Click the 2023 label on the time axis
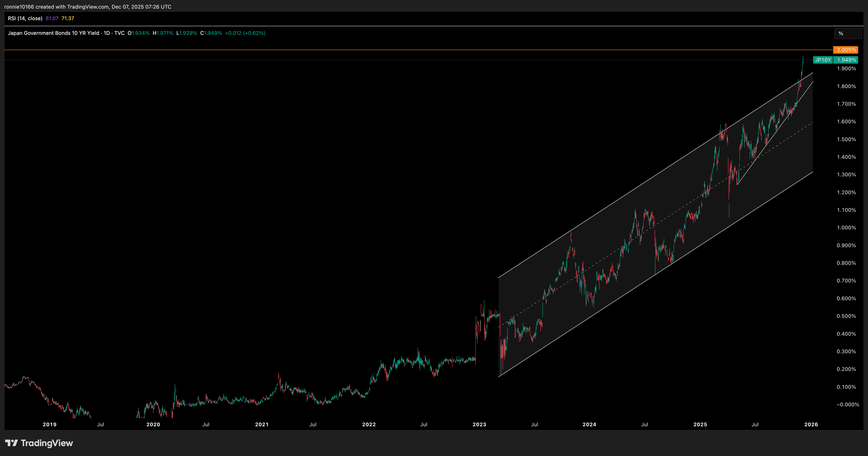 coord(479,424)
